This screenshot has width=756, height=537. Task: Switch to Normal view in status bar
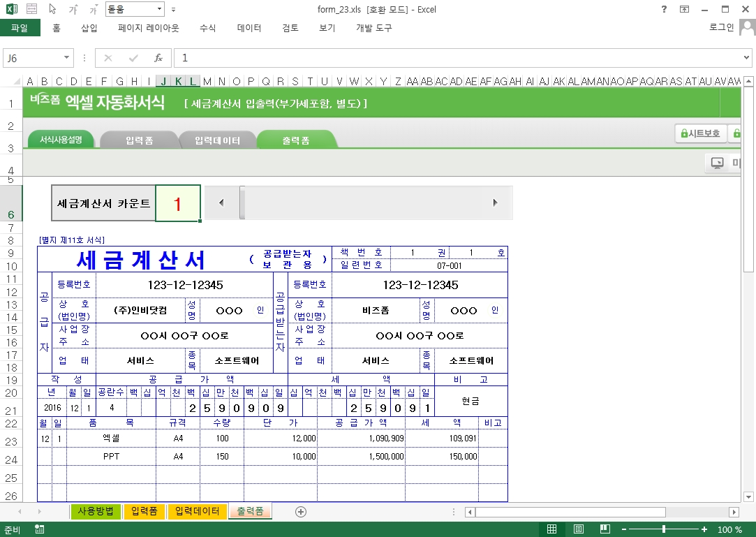coord(551,529)
